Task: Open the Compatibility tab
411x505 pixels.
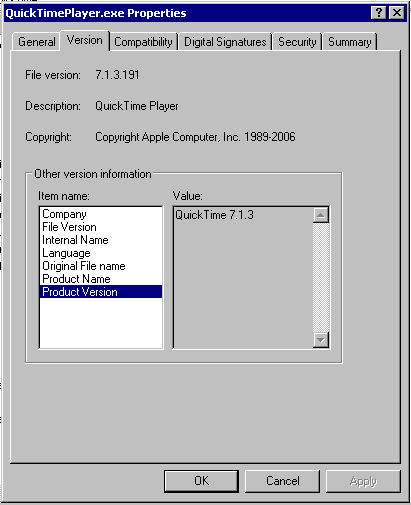Action: (143, 42)
